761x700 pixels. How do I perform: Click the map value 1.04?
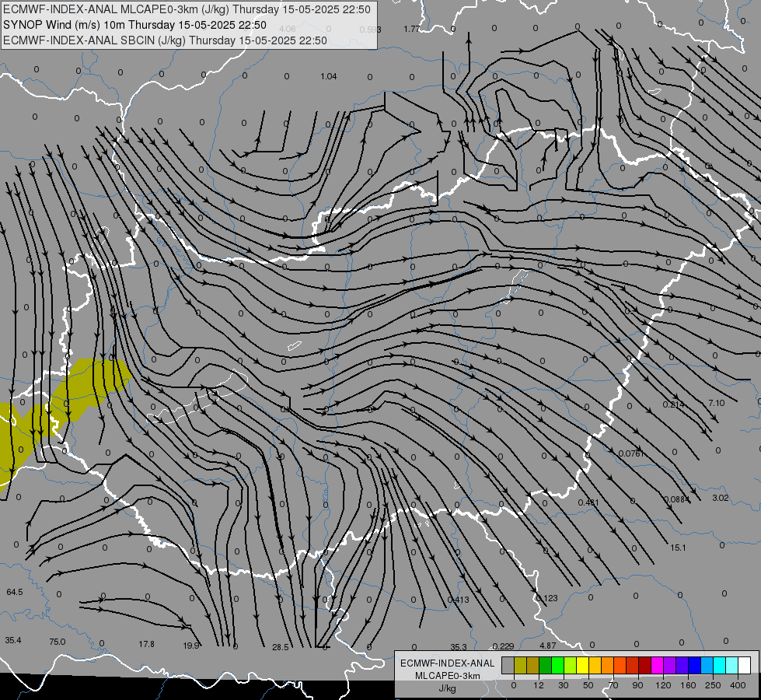(x=329, y=76)
